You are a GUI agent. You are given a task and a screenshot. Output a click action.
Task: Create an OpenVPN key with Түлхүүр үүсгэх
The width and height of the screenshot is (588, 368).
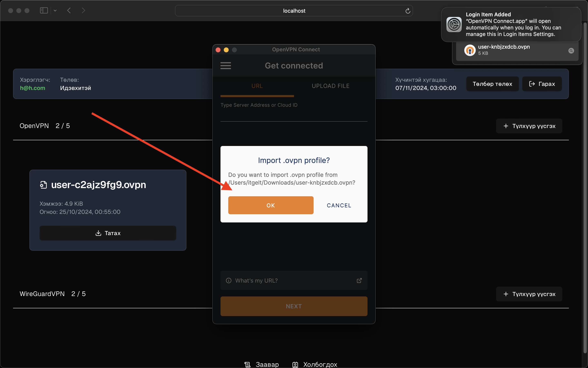[x=529, y=126]
